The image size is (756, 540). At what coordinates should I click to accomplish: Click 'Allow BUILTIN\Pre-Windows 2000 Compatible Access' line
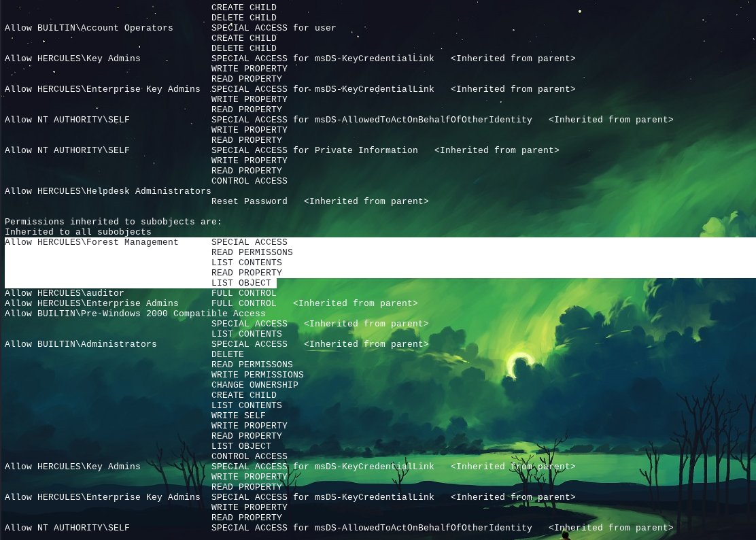pyautogui.click(x=135, y=314)
